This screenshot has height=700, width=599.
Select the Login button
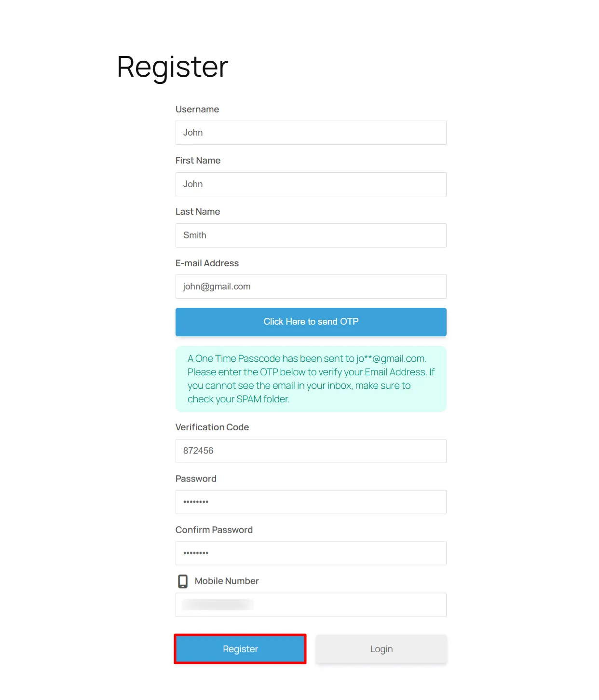tap(381, 648)
